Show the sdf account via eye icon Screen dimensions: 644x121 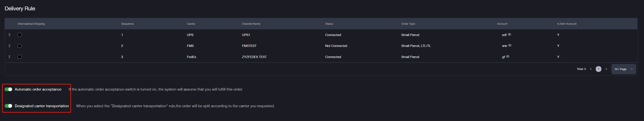click(x=509, y=34)
